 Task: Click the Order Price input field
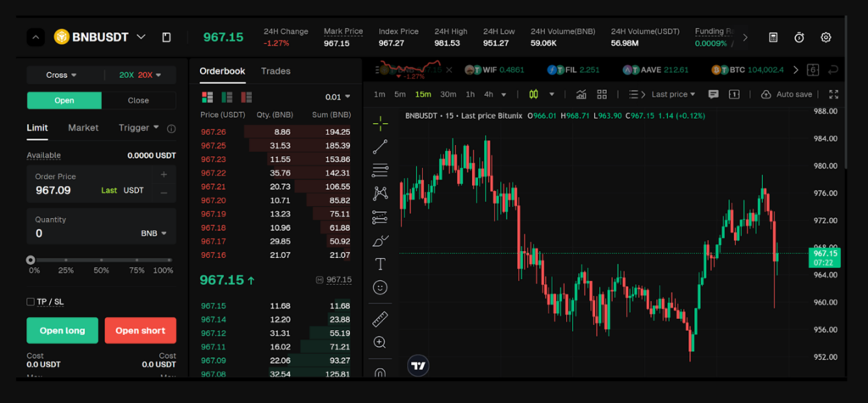102,183
